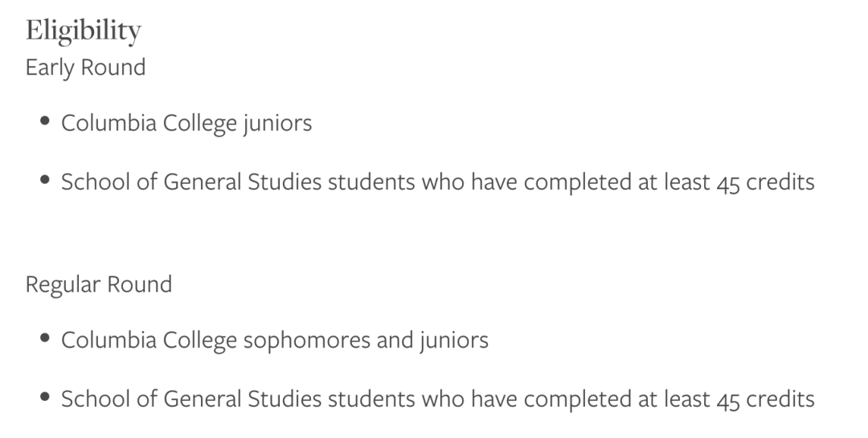This screenshot has height=438, width=868.
Task: Click the Eligibility heading
Action: (x=84, y=31)
